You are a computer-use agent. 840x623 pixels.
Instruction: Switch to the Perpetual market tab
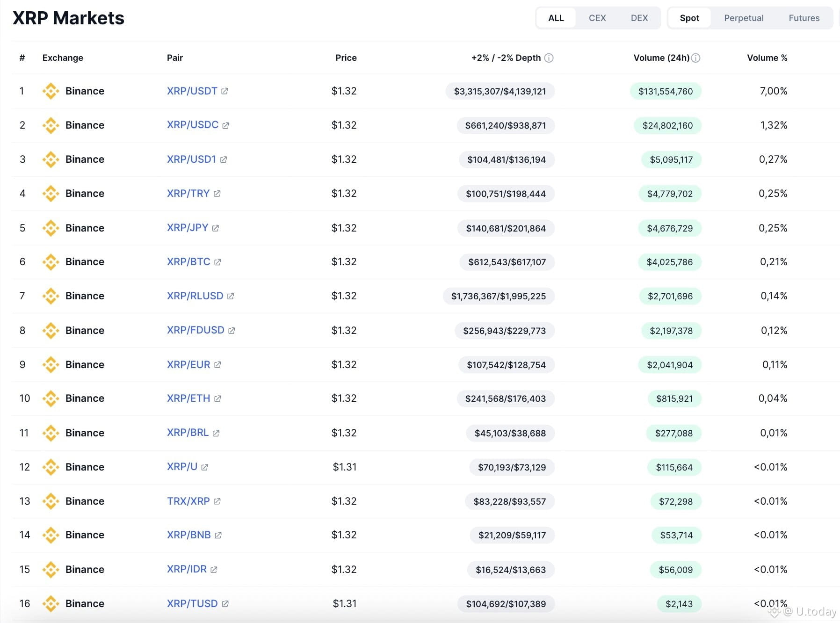point(744,18)
